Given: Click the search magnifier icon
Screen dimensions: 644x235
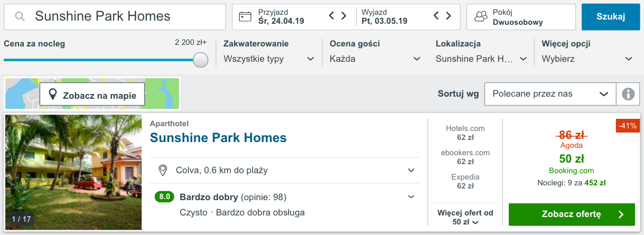Looking at the screenshot, I should 20,17.
